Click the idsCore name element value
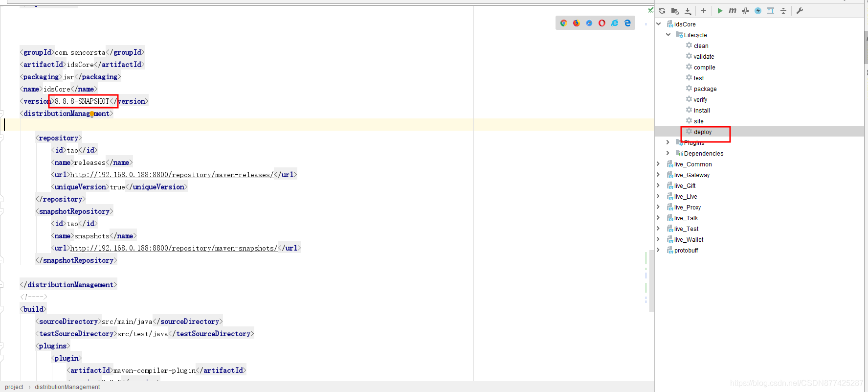The image size is (868, 392). pyautogui.click(x=57, y=89)
